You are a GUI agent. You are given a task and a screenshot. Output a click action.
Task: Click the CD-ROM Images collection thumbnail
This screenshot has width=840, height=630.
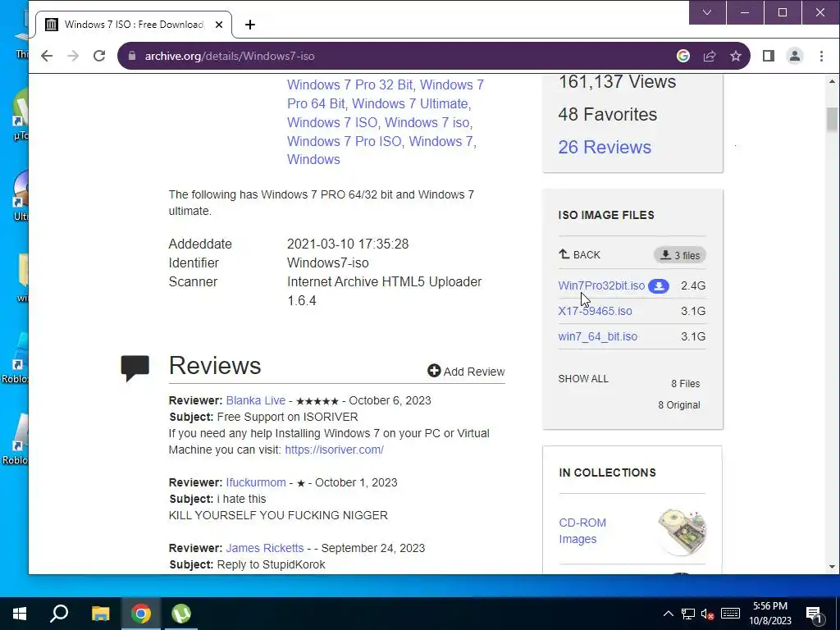(x=682, y=532)
